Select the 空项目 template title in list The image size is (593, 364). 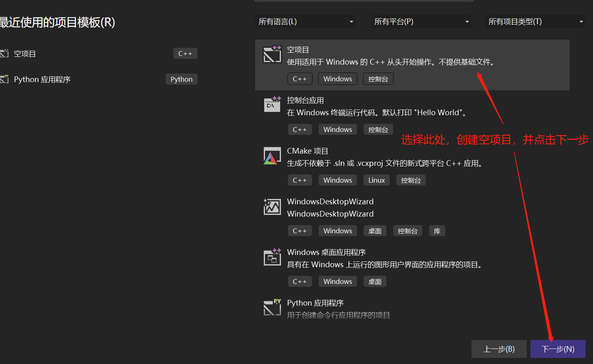pyautogui.click(x=298, y=50)
